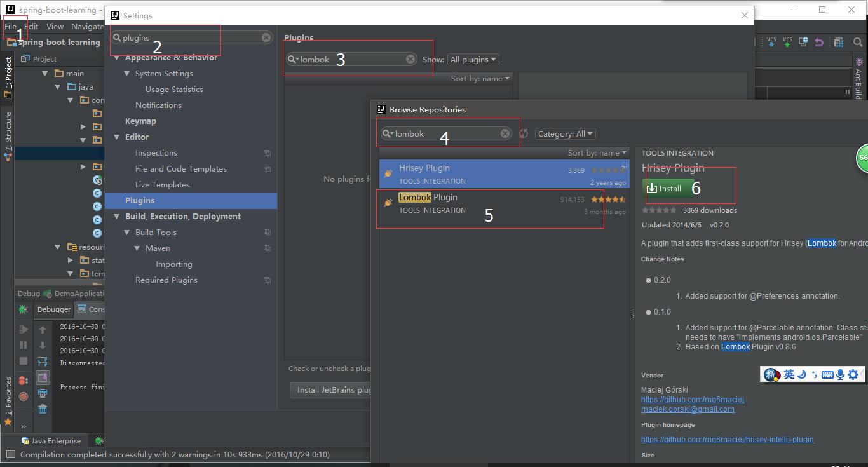Click the view breakpoints icon
The image size is (868, 467).
(24, 381)
